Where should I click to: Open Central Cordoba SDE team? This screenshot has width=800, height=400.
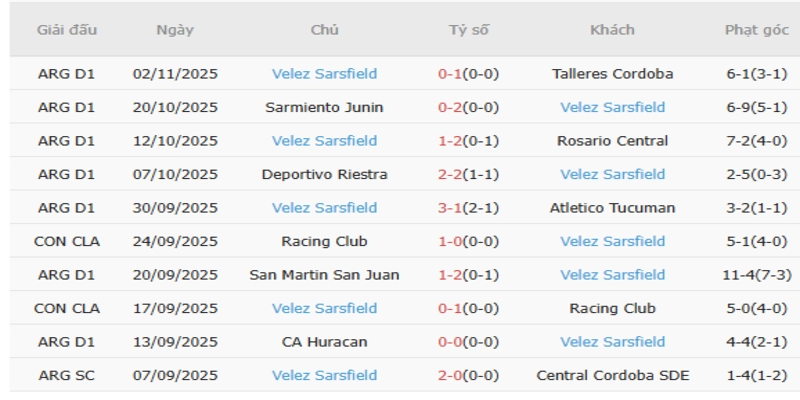(x=612, y=375)
